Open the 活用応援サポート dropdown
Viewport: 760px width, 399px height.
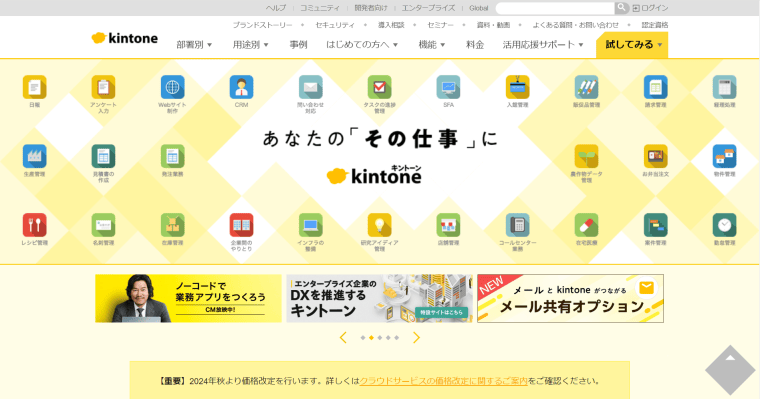(x=543, y=45)
